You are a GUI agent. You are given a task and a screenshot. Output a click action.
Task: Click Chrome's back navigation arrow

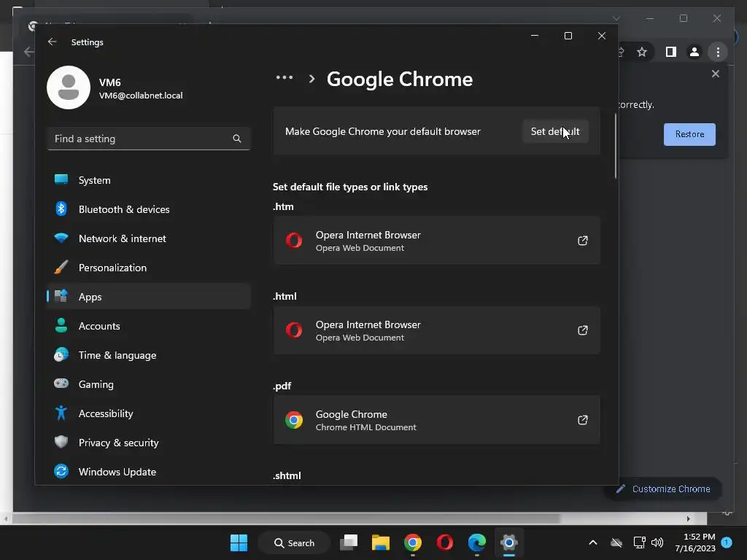[29, 52]
